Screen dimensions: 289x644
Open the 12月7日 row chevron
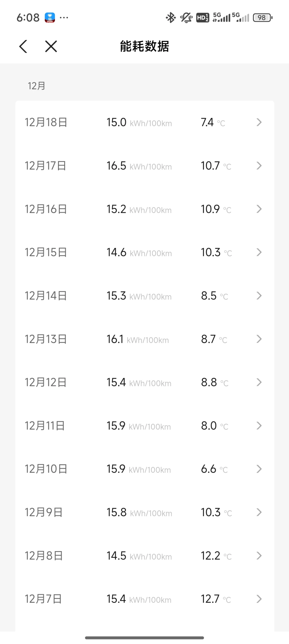point(259,599)
